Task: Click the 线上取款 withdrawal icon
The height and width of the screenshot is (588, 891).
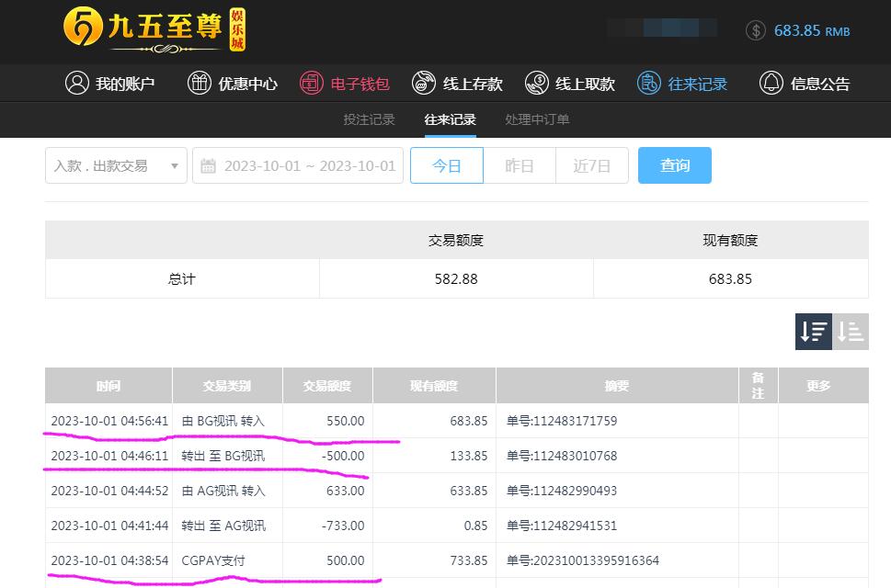Action: [536, 83]
